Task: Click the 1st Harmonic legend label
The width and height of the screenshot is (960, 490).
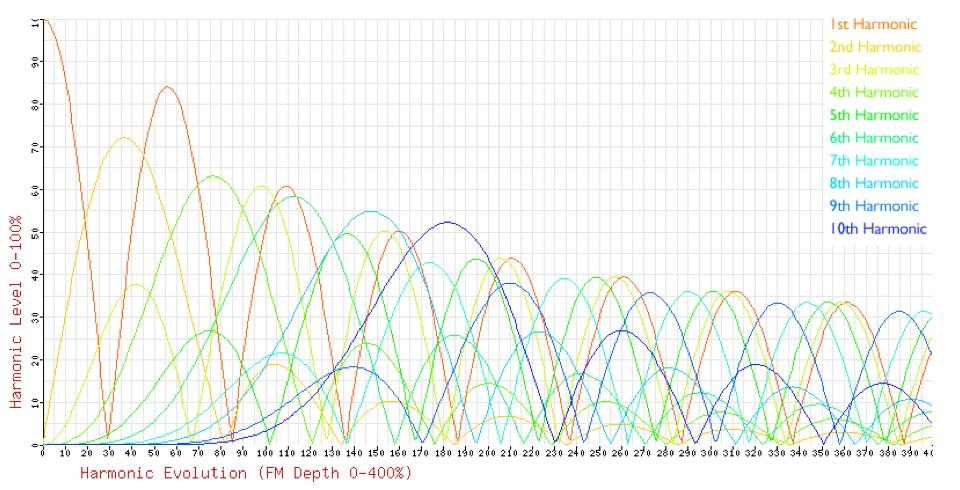Action: tap(873, 24)
